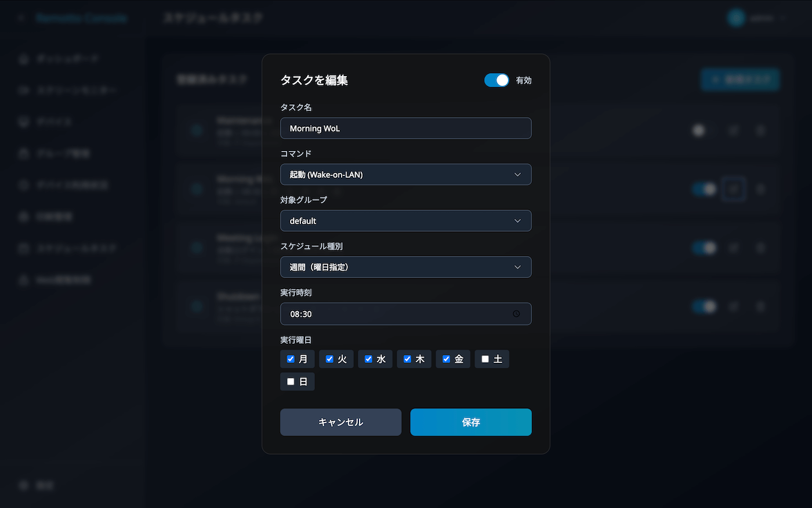Focus the タスク名 field containing Morning WoL
This screenshot has width=812, height=508.
pyautogui.click(x=406, y=128)
